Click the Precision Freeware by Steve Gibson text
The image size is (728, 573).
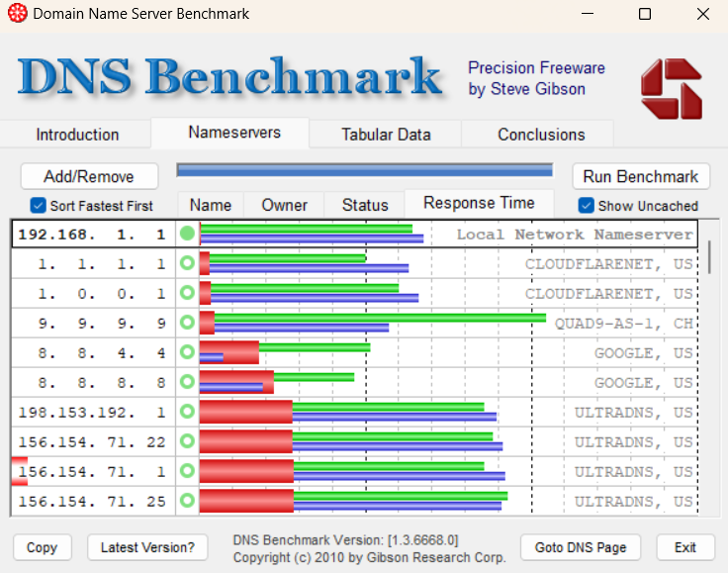click(x=536, y=78)
